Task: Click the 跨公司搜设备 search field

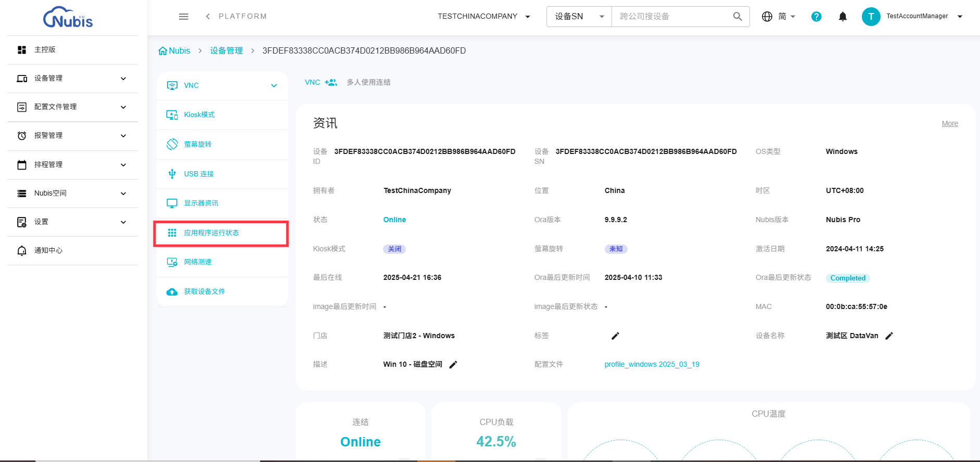Action: (674, 17)
